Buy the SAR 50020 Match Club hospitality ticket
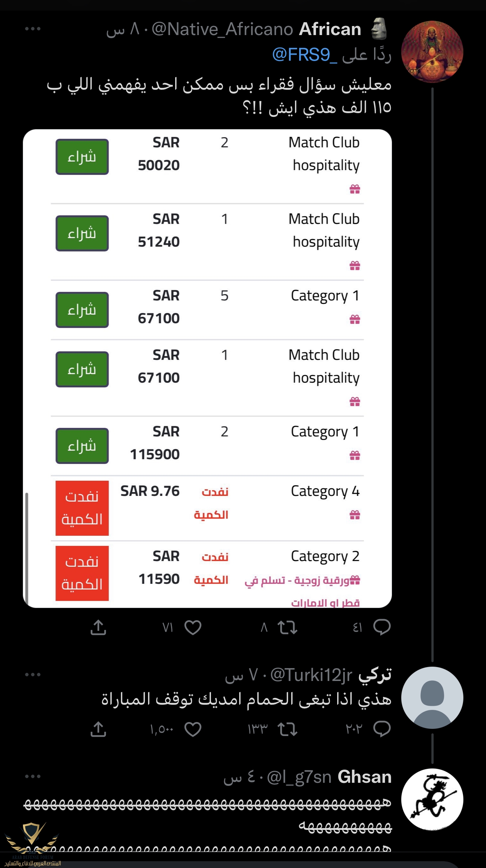This screenshot has height=868, width=486. pyautogui.click(x=82, y=157)
